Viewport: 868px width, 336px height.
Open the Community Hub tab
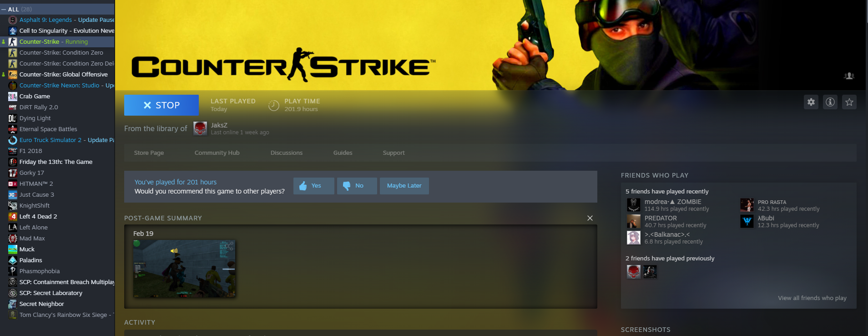click(x=217, y=153)
